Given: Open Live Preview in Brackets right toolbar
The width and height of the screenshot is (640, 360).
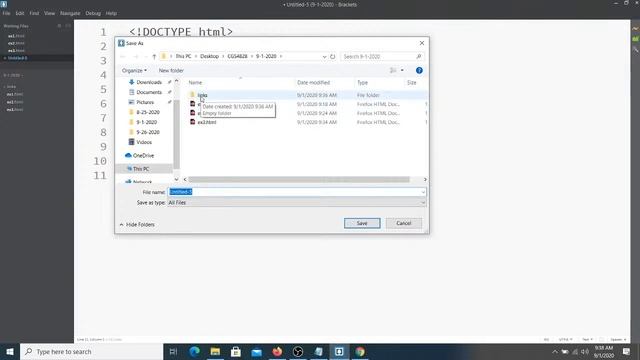Looking at the screenshot, I should [x=636, y=29].
